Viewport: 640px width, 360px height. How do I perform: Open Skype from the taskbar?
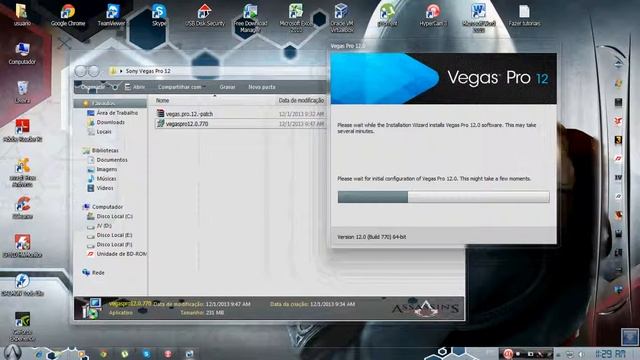(147, 354)
